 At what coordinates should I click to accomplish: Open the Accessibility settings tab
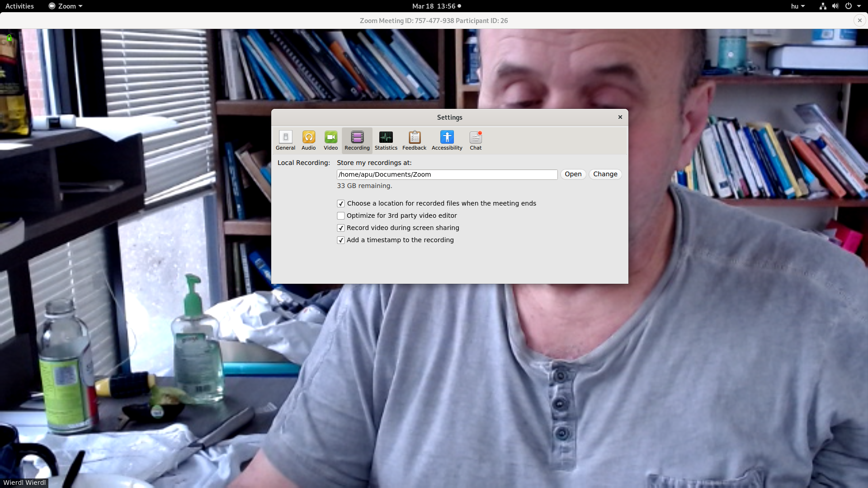(x=447, y=141)
